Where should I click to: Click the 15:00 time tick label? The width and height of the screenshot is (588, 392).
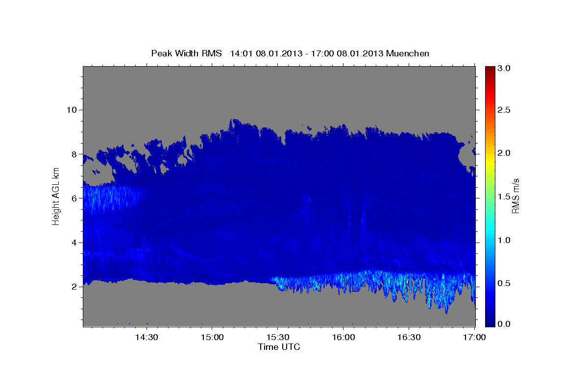(212, 337)
